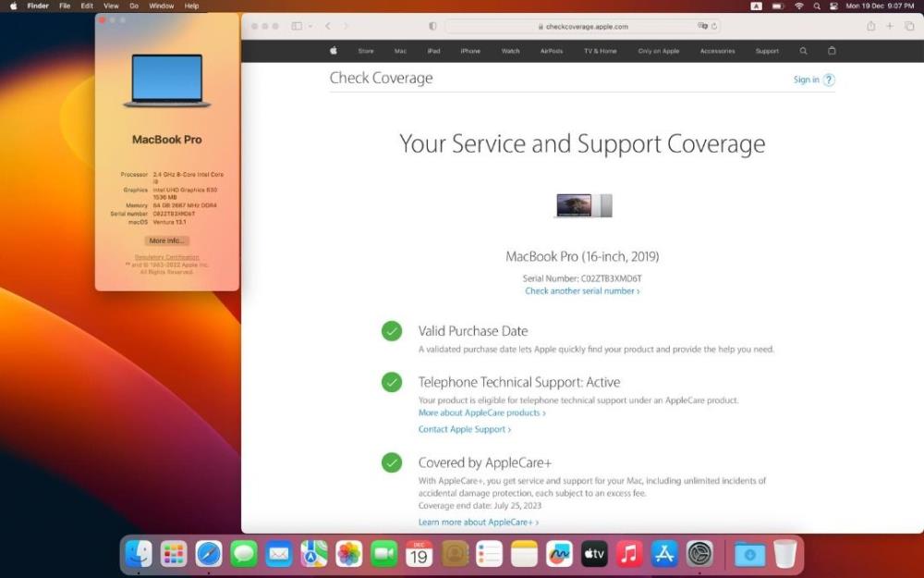Open the Go menu
The height and width of the screenshot is (578, 924).
coord(134,6)
